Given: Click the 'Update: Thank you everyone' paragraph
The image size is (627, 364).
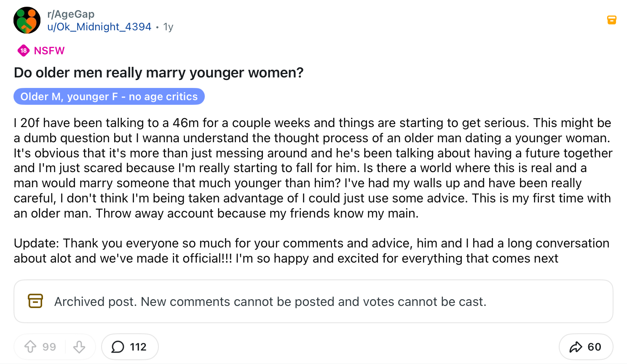Looking at the screenshot, I should coord(311,251).
